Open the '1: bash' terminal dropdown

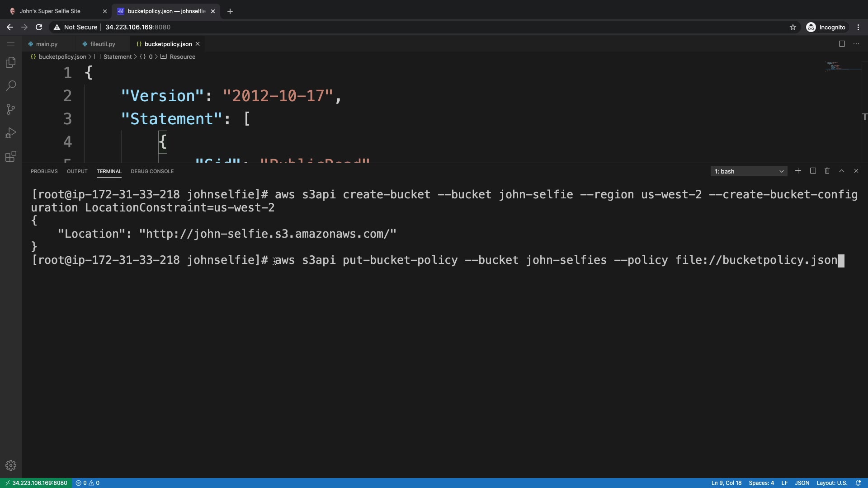tap(749, 171)
